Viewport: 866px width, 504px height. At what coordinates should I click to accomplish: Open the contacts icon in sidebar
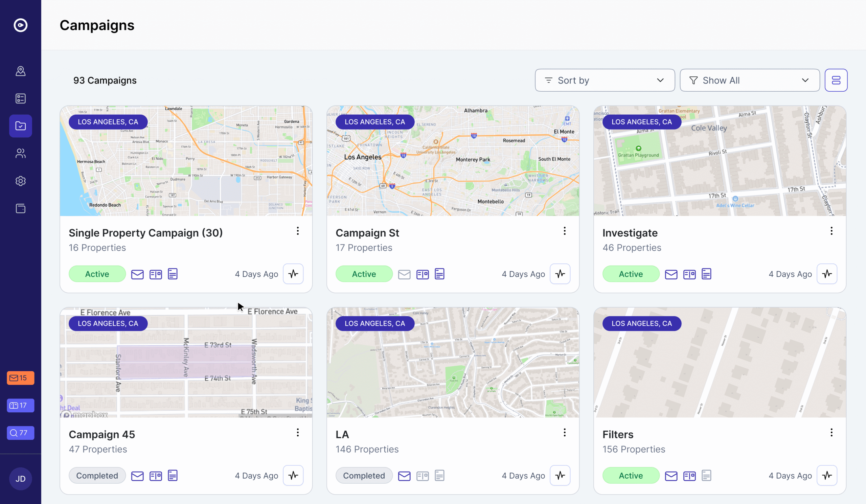point(20,153)
